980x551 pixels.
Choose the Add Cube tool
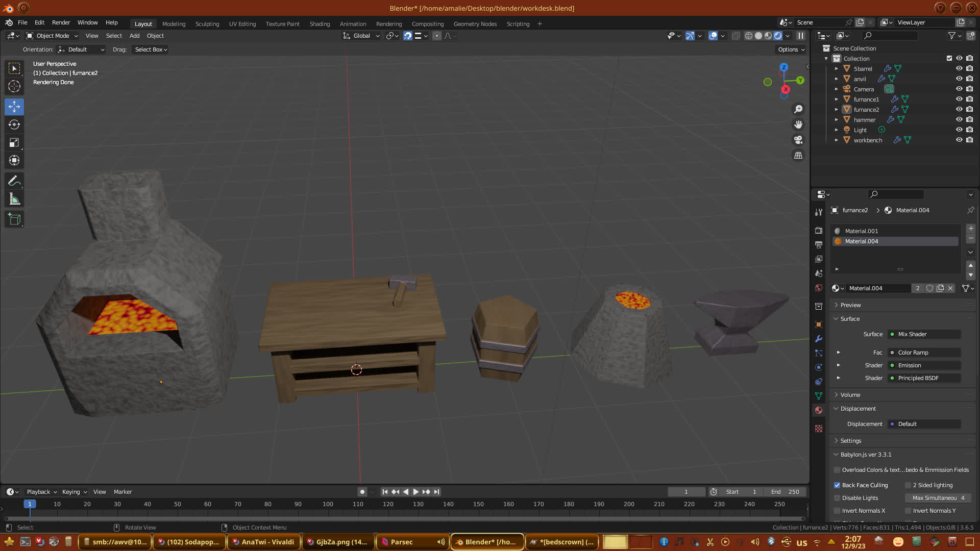pyautogui.click(x=14, y=219)
